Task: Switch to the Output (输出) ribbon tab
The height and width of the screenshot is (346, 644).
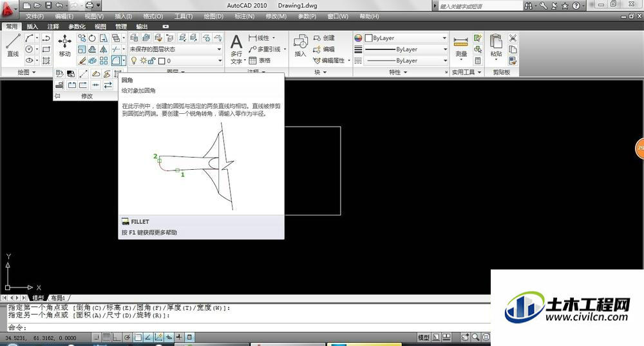Action: click(142, 26)
